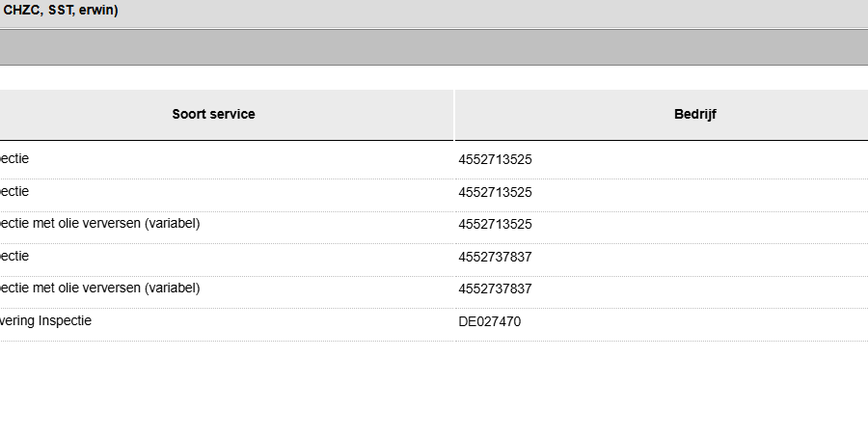This screenshot has height=440, width=868.
Task: Click second 4552713525 entry in Bedrijf column
Action: point(495,192)
